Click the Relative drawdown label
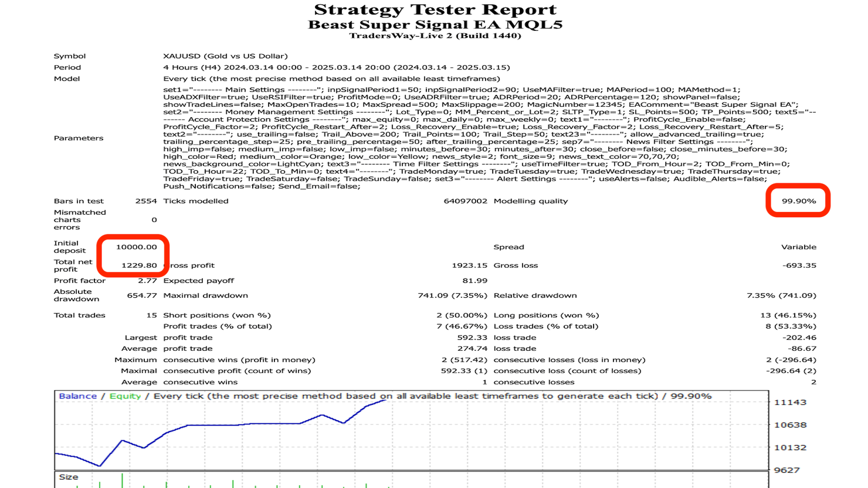 click(535, 296)
